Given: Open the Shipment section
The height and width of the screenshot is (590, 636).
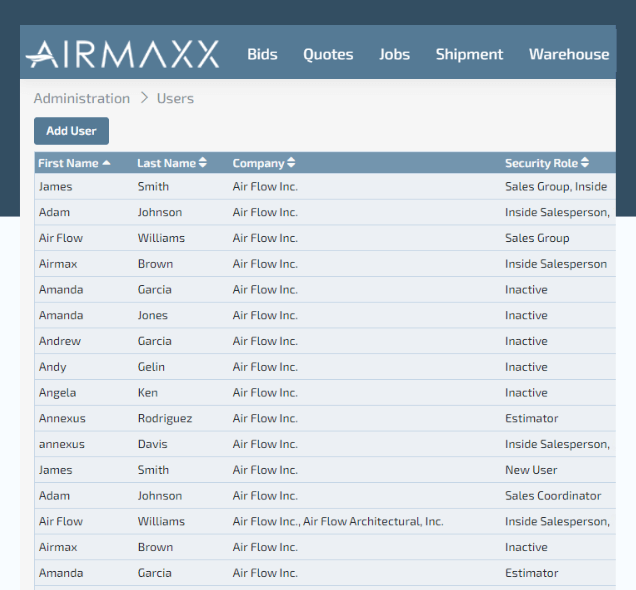Looking at the screenshot, I should click(469, 55).
